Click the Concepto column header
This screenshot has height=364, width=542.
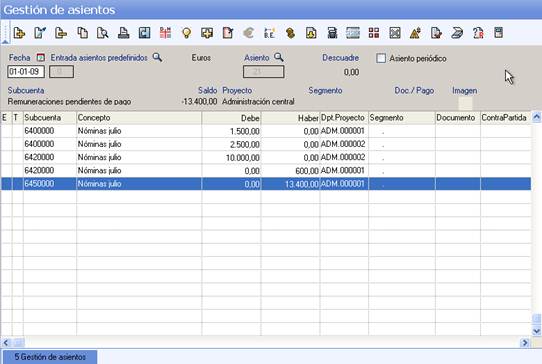tap(139, 118)
